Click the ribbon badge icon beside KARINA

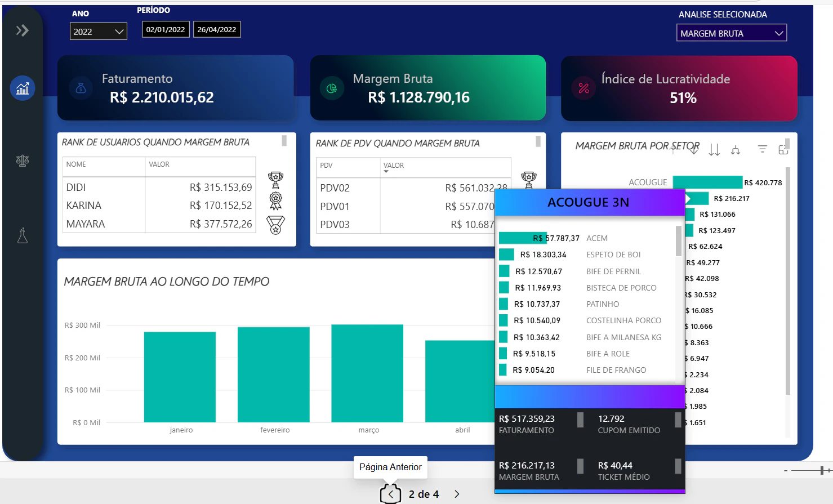coord(275,201)
